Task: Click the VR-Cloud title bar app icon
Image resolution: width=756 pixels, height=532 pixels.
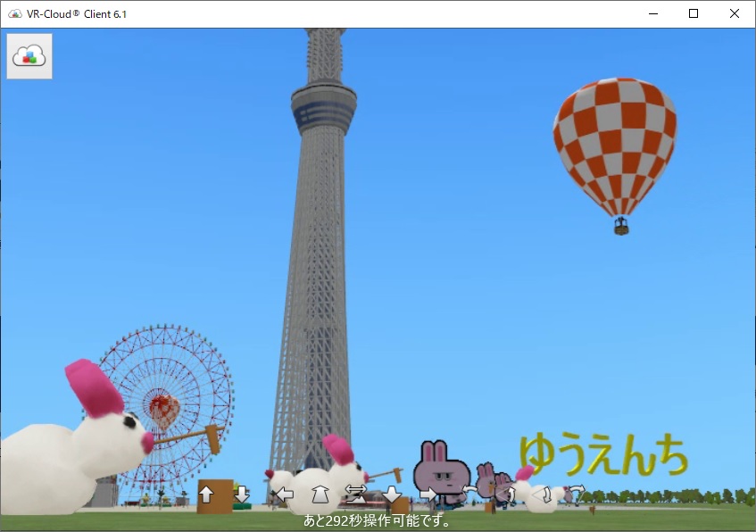Action: pyautogui.click(x=15, y=14)
